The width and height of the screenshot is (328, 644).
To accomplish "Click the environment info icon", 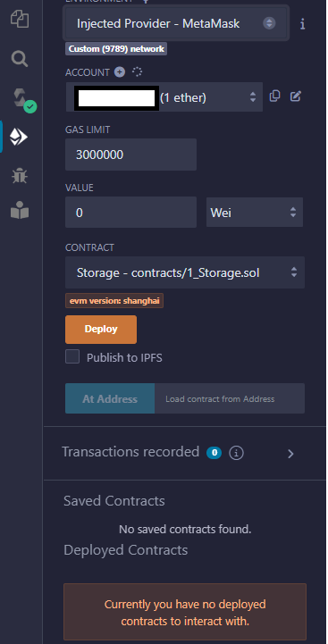I will point(302,24).
